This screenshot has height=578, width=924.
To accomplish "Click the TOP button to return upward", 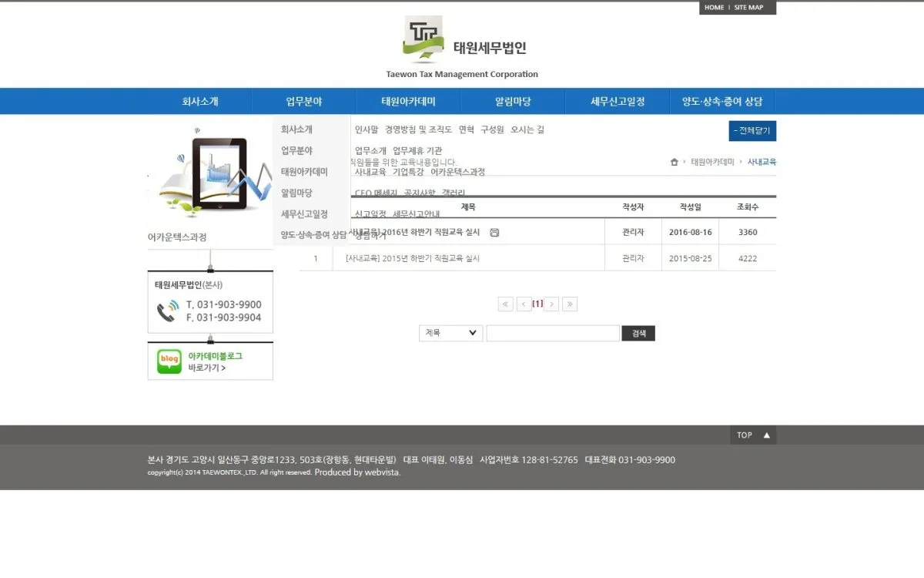I will pos(753,435).
